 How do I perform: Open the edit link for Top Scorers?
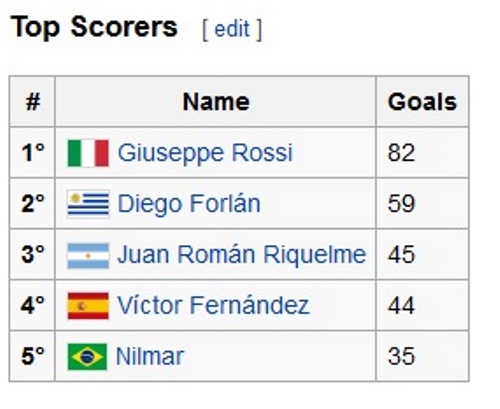point(232,29)
